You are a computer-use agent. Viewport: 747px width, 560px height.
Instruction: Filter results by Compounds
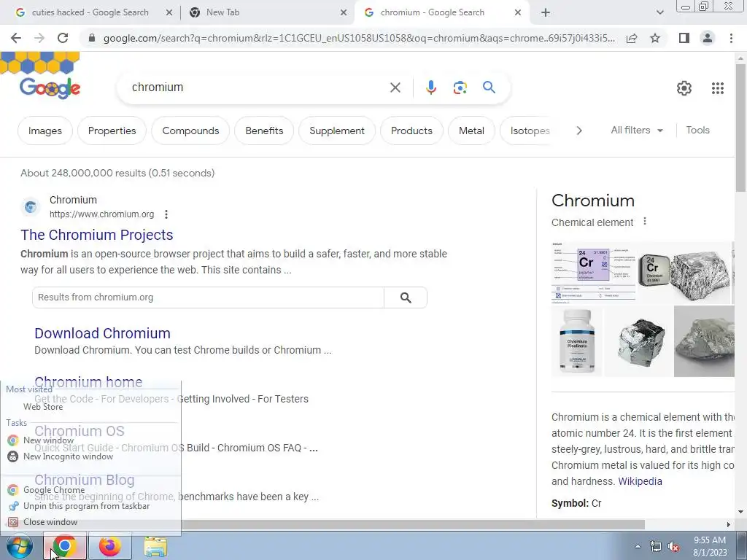click(190, 131)
